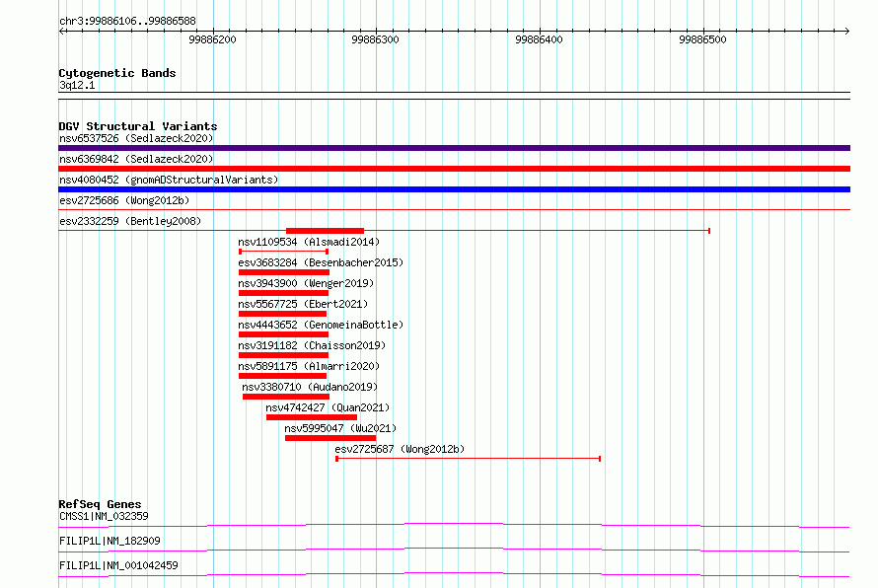Click the 99886200 ruler position label
This screenshot has width=878, height=588.
point(213,39)
